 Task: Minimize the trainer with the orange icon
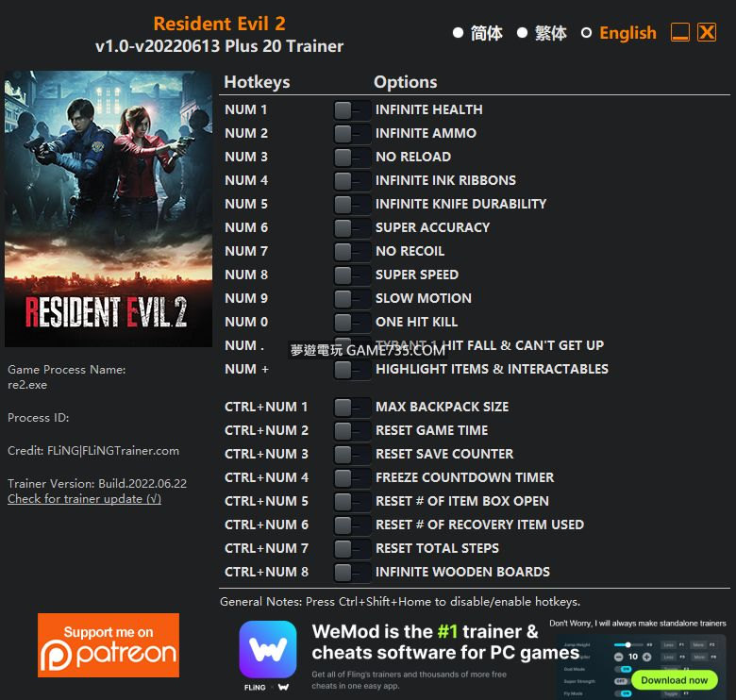[679, 33]
